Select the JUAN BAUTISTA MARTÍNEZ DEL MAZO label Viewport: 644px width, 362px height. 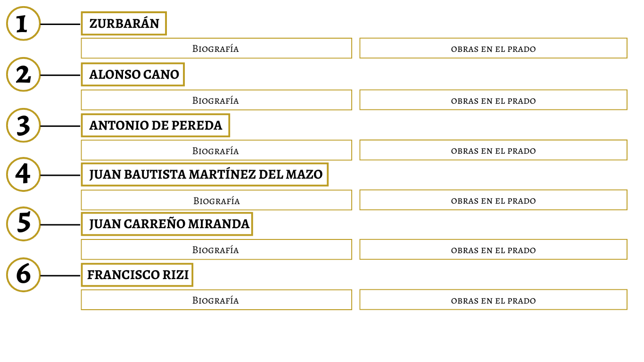pos(205,174)
